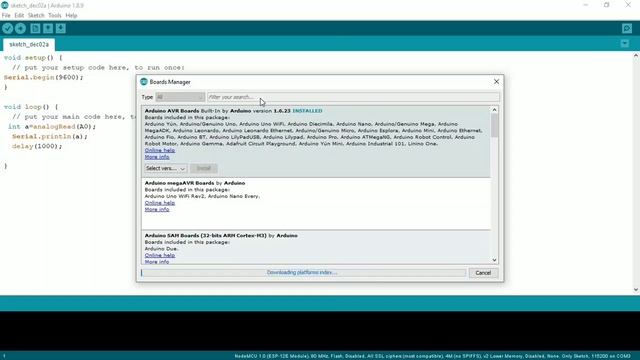Open More info link for SAM Boards

(x=157, y=262)
